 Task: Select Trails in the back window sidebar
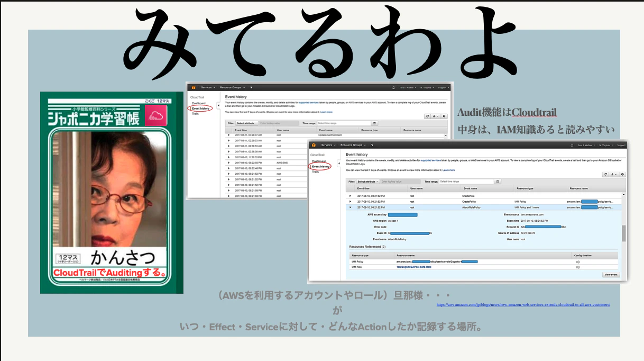tap(195, 114)
